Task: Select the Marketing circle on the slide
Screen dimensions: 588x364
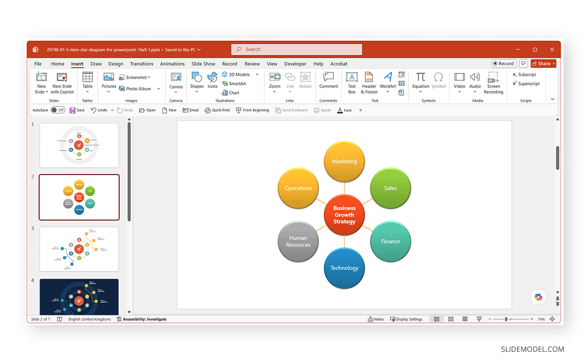Action: [x=344, y=161]
